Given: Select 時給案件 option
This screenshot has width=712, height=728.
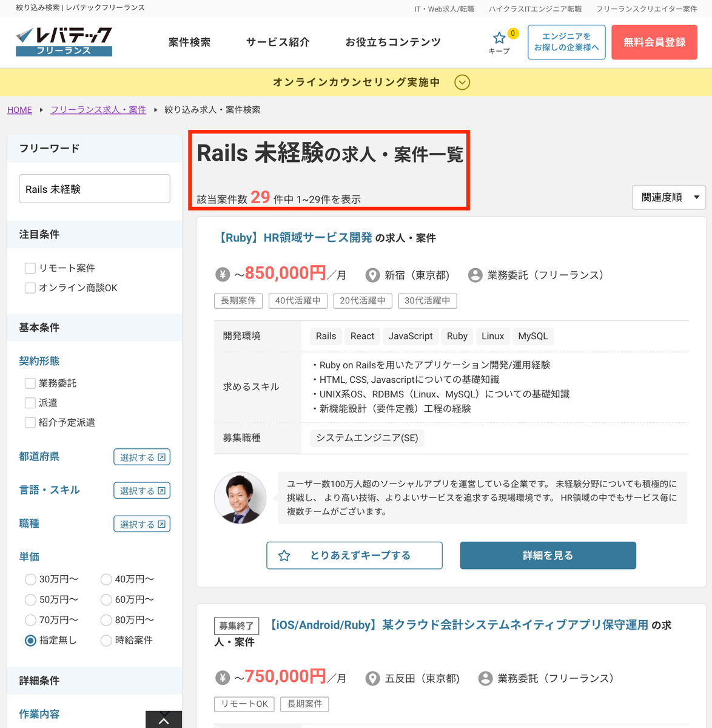Looking at the screenshot, I should 106,640.
